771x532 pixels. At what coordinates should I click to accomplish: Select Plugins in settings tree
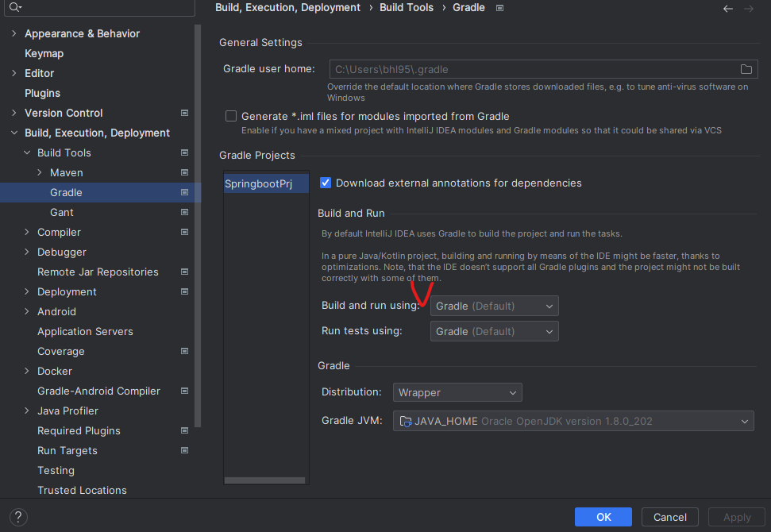click(x=42, y=93)
